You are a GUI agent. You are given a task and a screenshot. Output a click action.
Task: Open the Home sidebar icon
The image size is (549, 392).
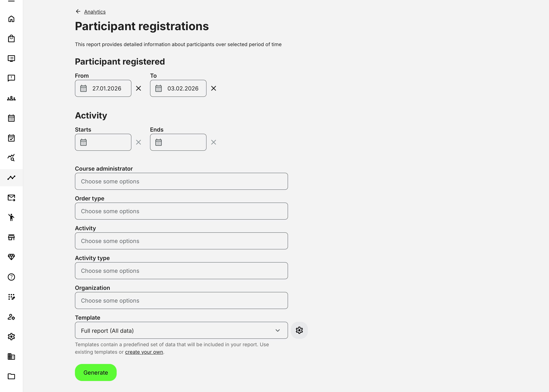[11, 19]
